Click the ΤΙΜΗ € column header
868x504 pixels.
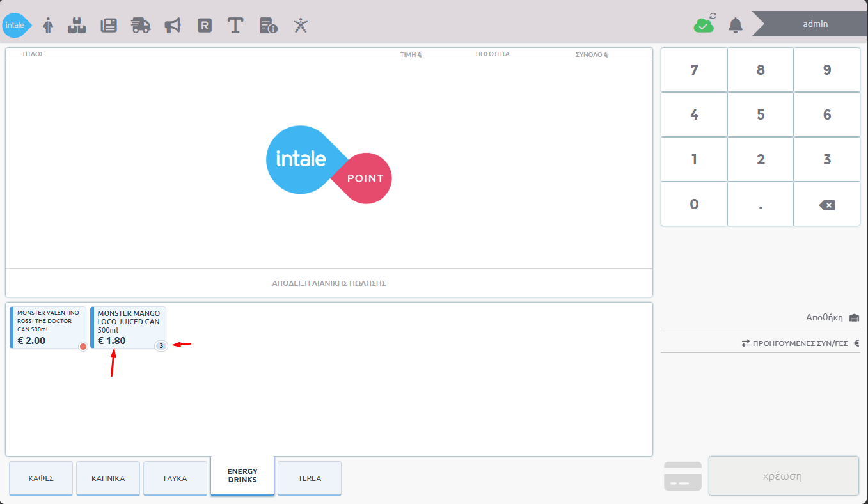tap(411, 54)
